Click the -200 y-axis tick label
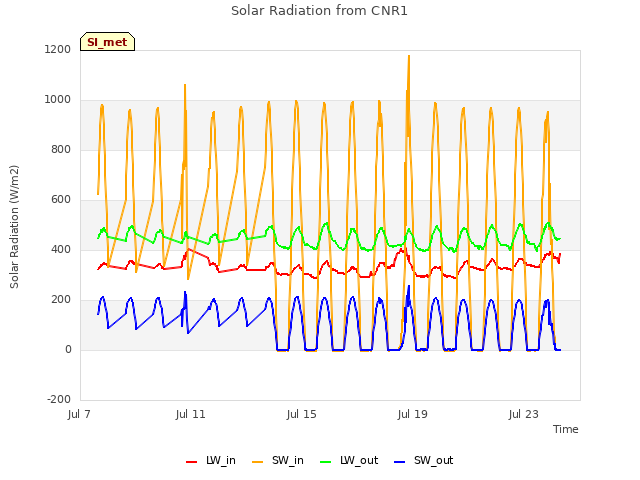Viewport: 640px width, 480px height. [59, 400]
